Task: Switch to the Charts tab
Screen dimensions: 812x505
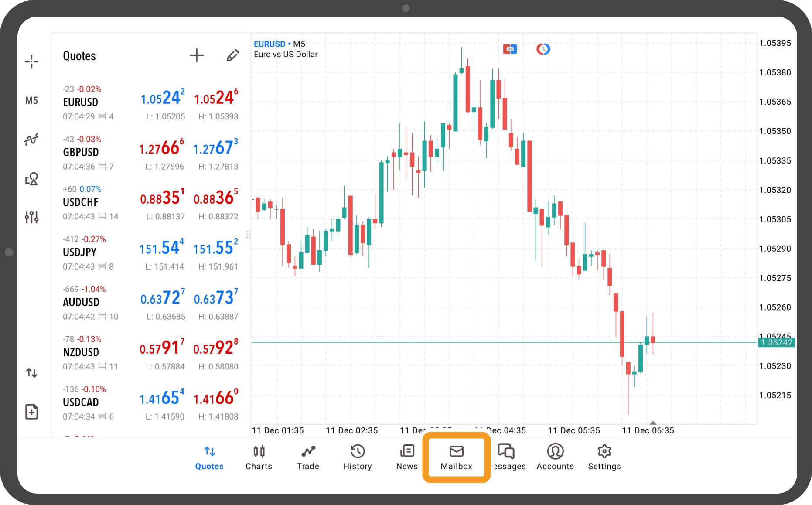Action: (x=259, y=457)
